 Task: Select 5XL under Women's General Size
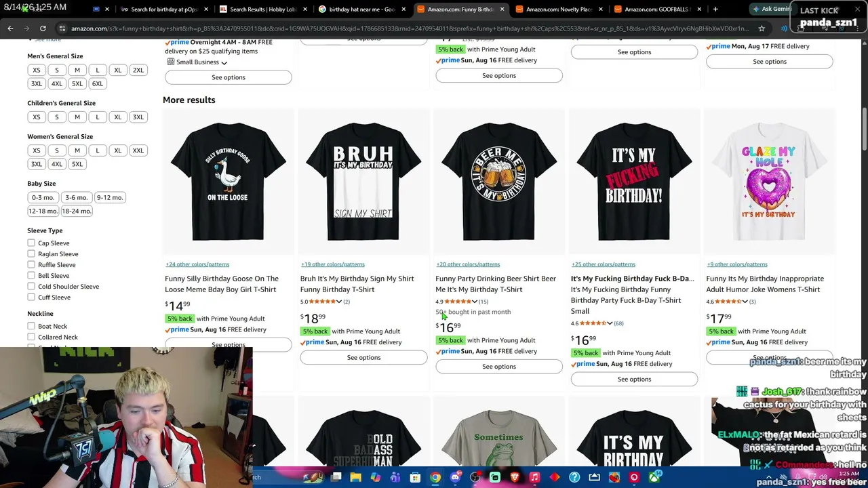coord(77,164)
